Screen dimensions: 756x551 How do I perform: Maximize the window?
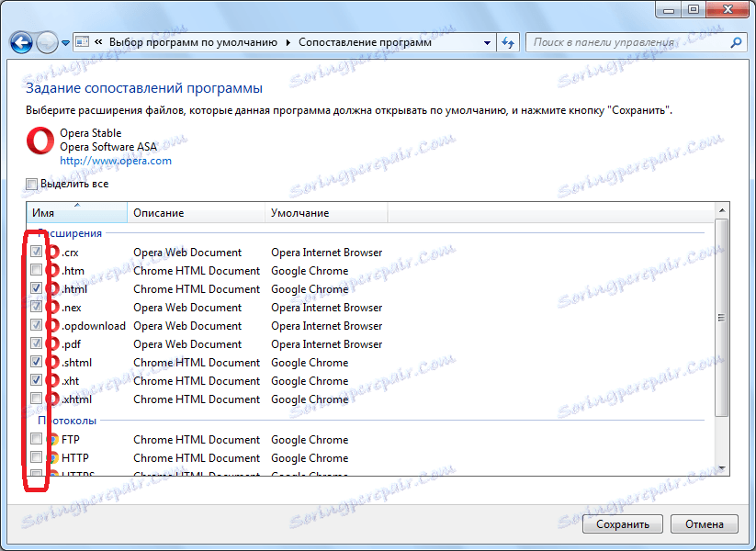694,9
